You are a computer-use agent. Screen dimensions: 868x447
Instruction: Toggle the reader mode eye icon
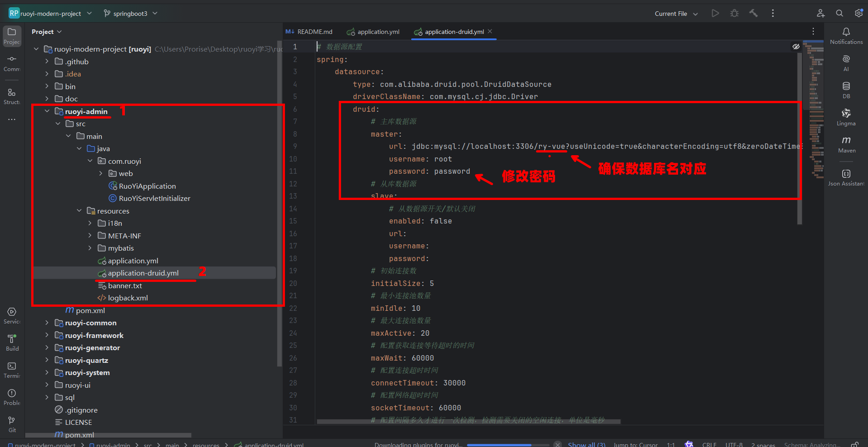click(796, 47)
